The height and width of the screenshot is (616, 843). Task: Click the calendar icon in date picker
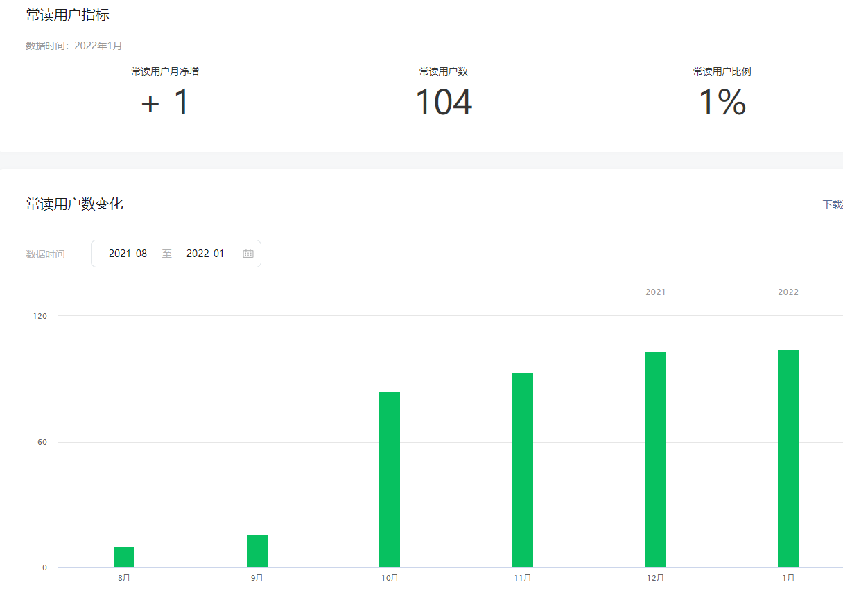248,254
